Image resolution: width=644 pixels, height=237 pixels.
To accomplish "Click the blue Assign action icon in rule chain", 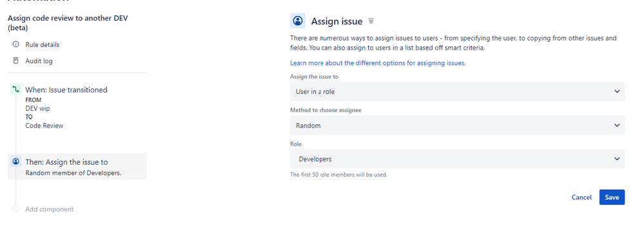I will pos(15,162).
